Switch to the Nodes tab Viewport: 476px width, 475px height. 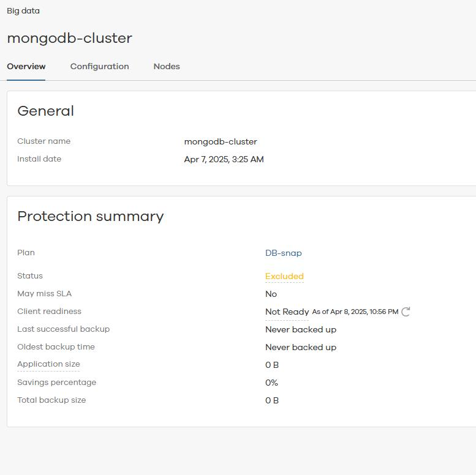point(167,67)
